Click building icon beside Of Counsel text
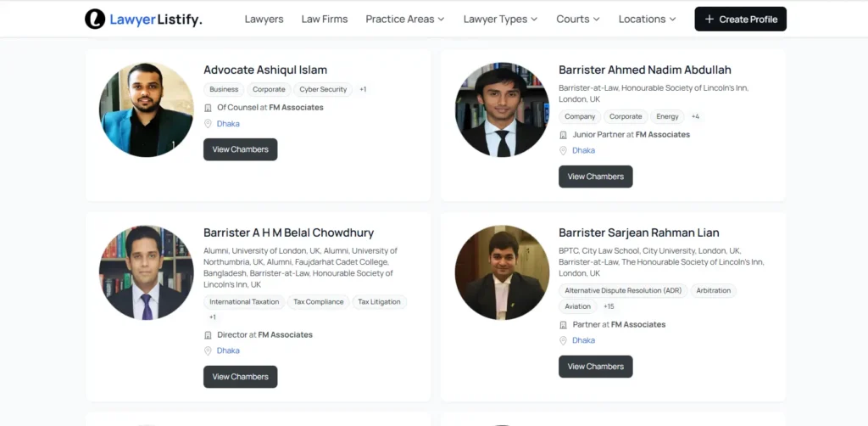Image resolution: width=868 pixels, height=426 pixels. pos(208,108)
